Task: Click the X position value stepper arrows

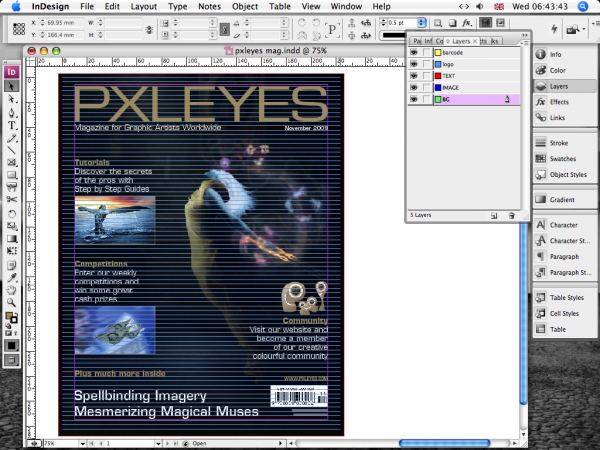Action: (x=42, y=23)
